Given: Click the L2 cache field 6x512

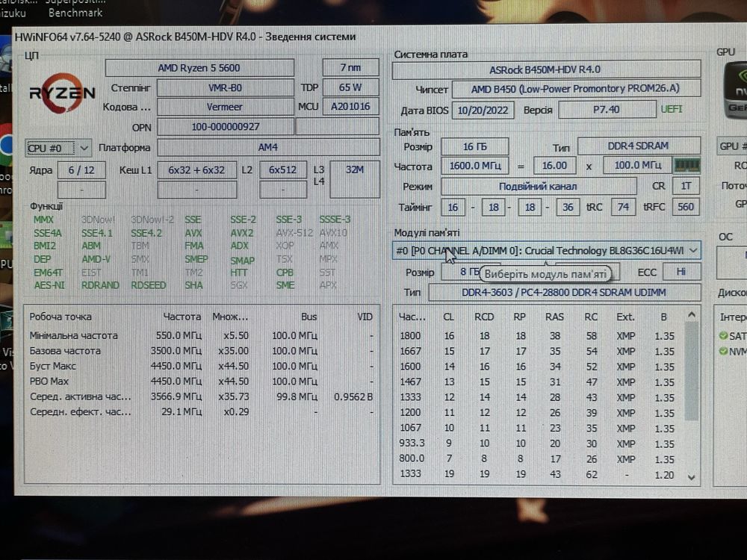Looking at the screenshot, I should pos(282,170).
